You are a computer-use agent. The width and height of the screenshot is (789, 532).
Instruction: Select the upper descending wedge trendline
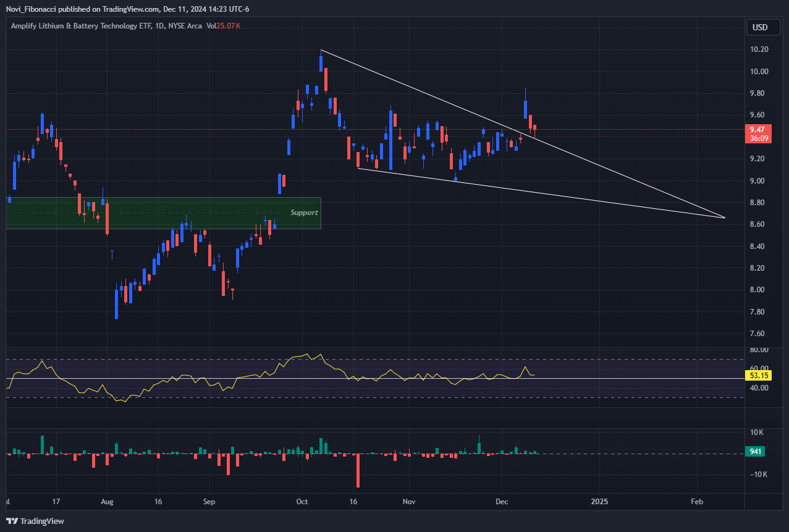pyautogui.click(x=523, y=134)
